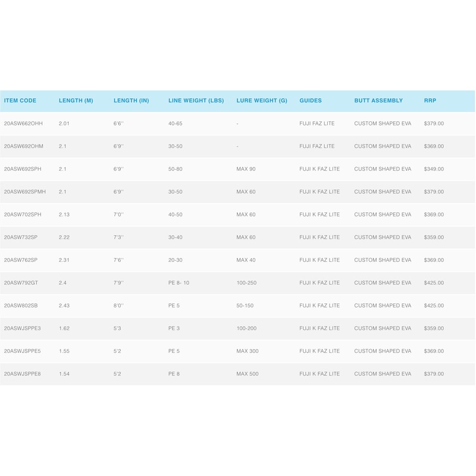Select the LENGTH (IN) column header

131,101
